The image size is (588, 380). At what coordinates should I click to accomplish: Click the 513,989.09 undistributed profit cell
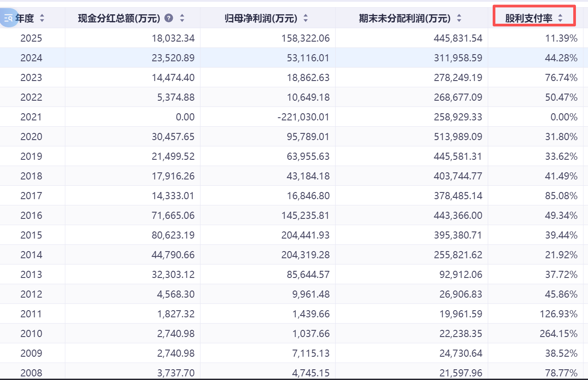(x=458, y=137)
